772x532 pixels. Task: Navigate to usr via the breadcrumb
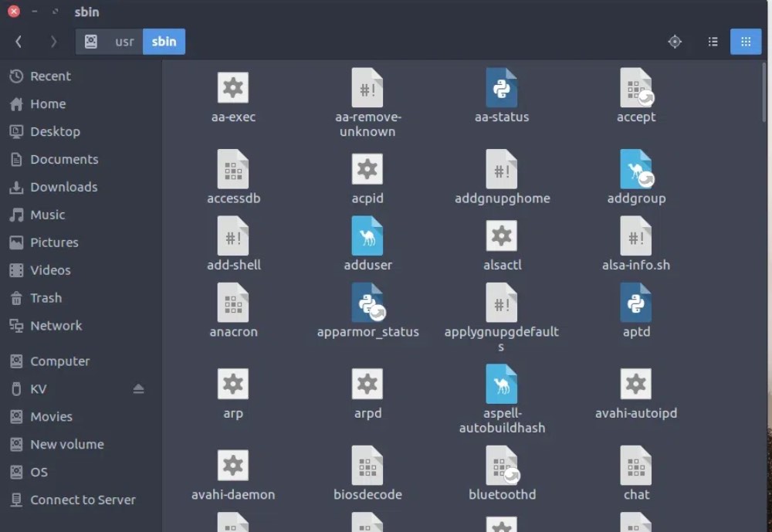pos(124,42)
